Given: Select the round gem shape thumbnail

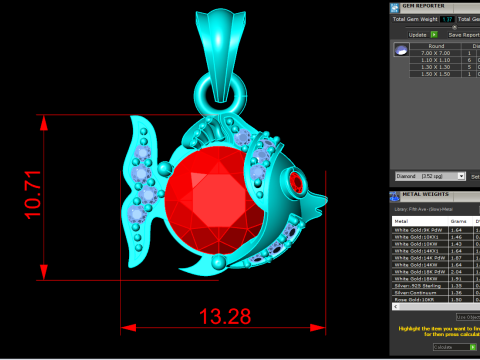Looking at the screenshot, I should pos(401,50).
